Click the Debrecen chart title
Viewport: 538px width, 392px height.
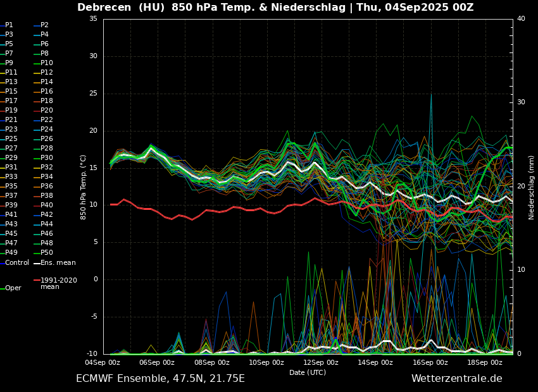pos(275,8)
